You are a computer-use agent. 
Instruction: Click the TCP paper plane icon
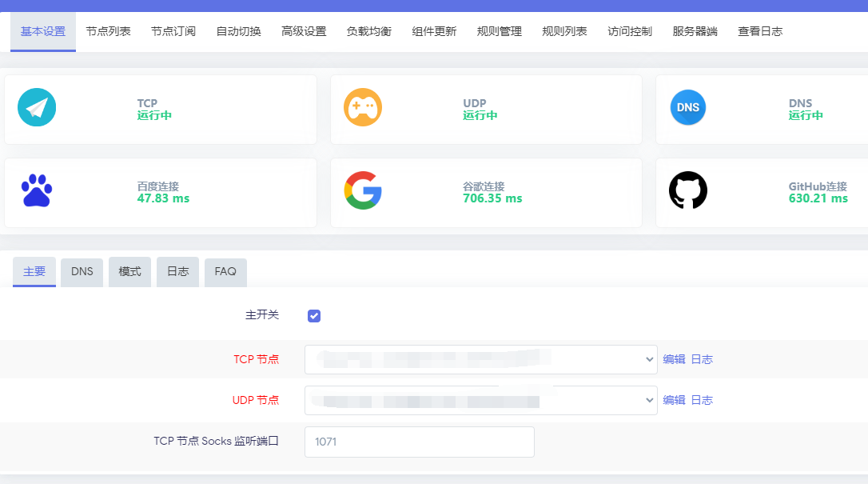coord(37,108)
